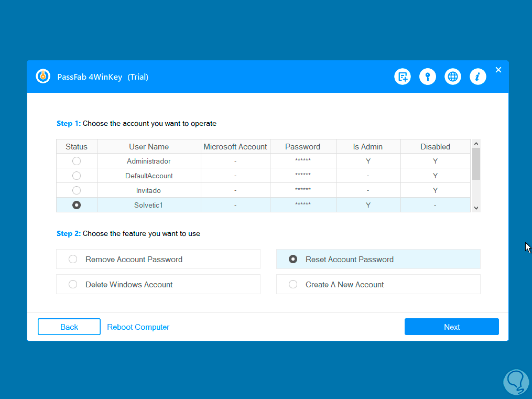The height and width of the screenshot is (399, 532).
Task: Click the Status column header
Action: coord(77,147)
